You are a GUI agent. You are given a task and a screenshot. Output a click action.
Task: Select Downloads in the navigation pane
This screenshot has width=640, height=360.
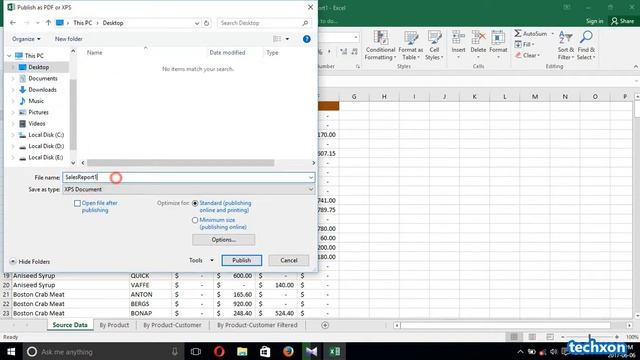(42, 90)
